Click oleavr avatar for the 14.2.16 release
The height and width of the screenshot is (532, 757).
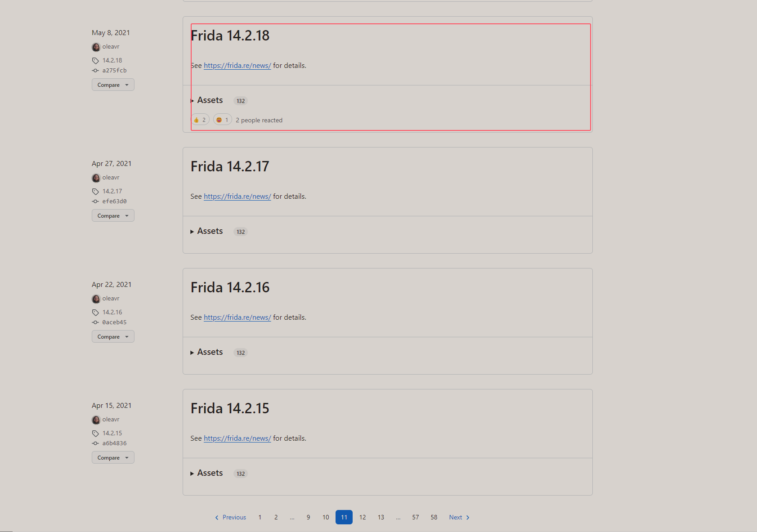pos(96,299)
